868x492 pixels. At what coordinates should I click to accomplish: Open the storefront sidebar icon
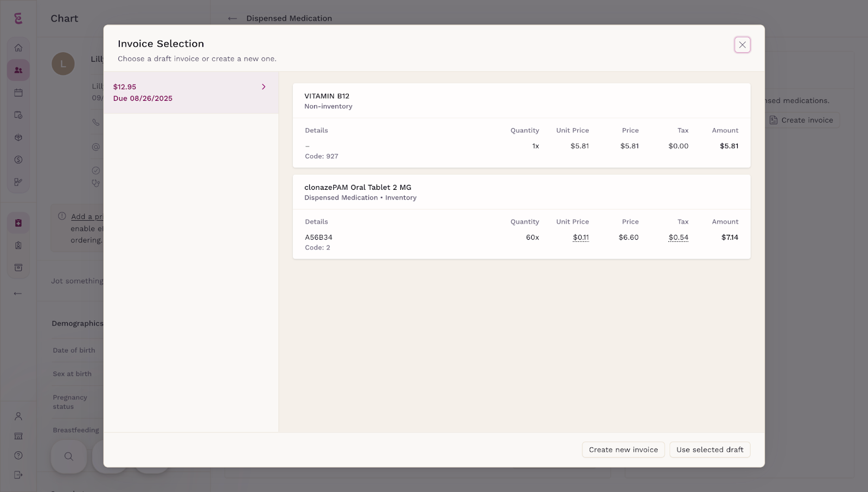[18, 436]
